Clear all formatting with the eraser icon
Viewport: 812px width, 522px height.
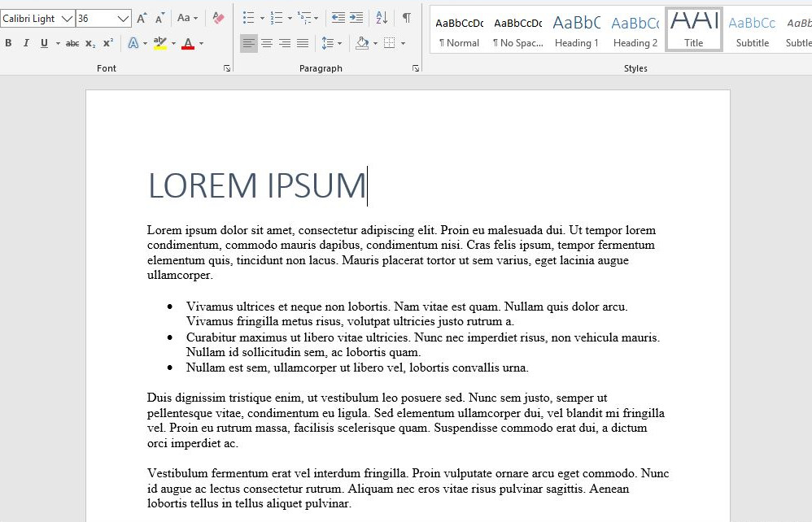coord(218,18)
